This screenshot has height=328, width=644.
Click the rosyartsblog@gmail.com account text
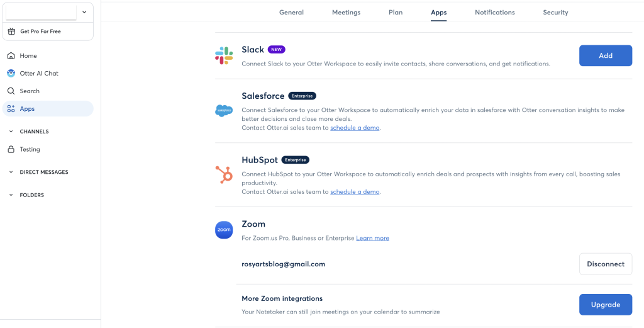click(x=284, y=264)
